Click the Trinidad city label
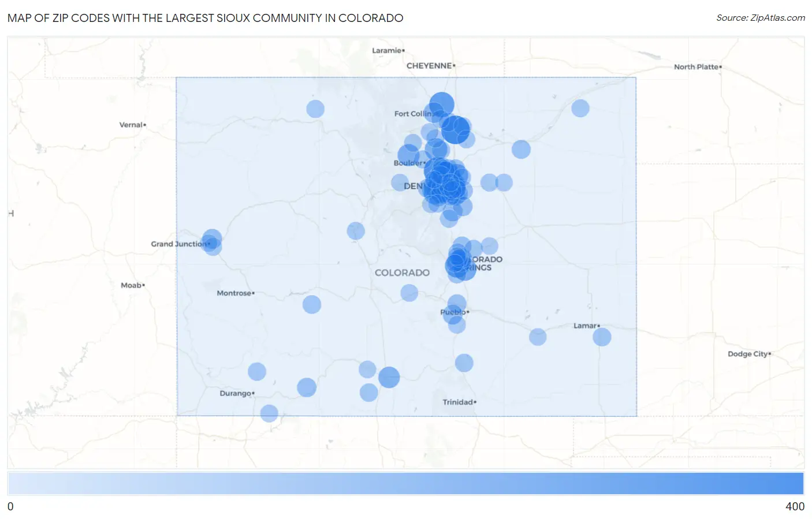Viewport: 812px width, 519px height. 459,402
